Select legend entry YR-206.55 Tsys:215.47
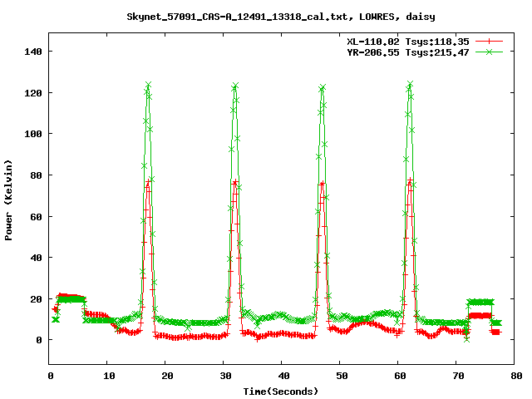This screenshot has width=532, height=399. [408, 52]
